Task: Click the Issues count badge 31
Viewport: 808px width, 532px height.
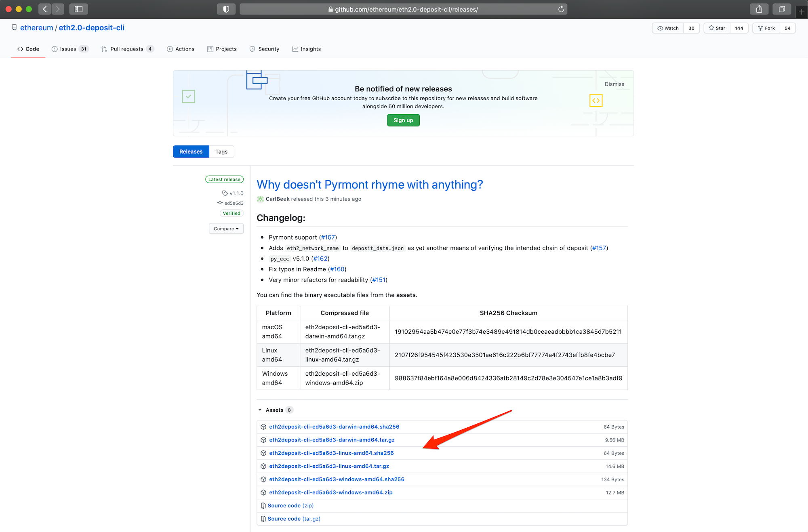Action: click(x=84, y=49)
